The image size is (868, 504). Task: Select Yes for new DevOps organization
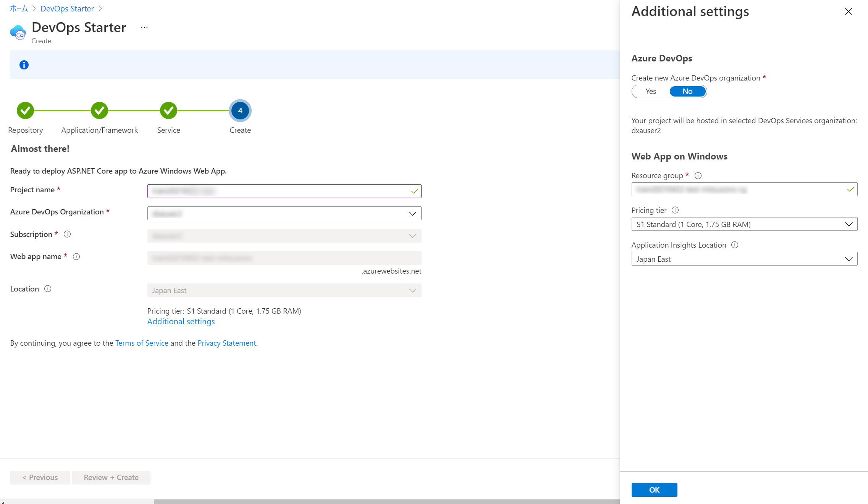[x=651, y=92]
